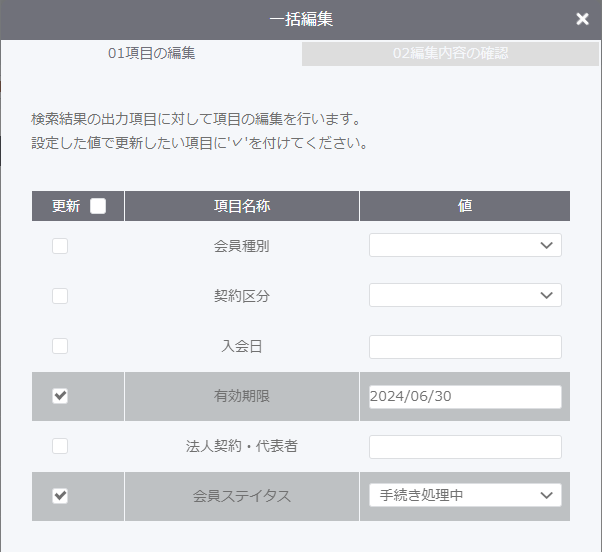The width and height of the screenshot is (602, 552).
Task: Switch to the 01項目の編集 tab
Action: [151, 53]
